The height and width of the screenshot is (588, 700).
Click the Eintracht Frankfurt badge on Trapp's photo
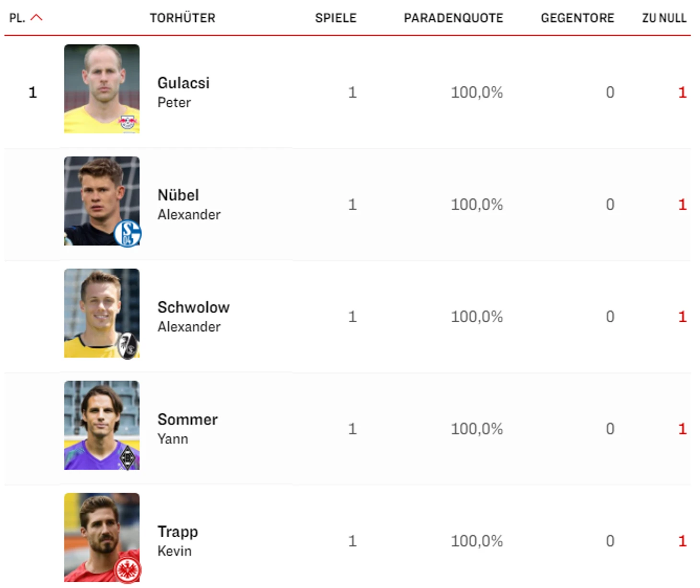(128, 570)
